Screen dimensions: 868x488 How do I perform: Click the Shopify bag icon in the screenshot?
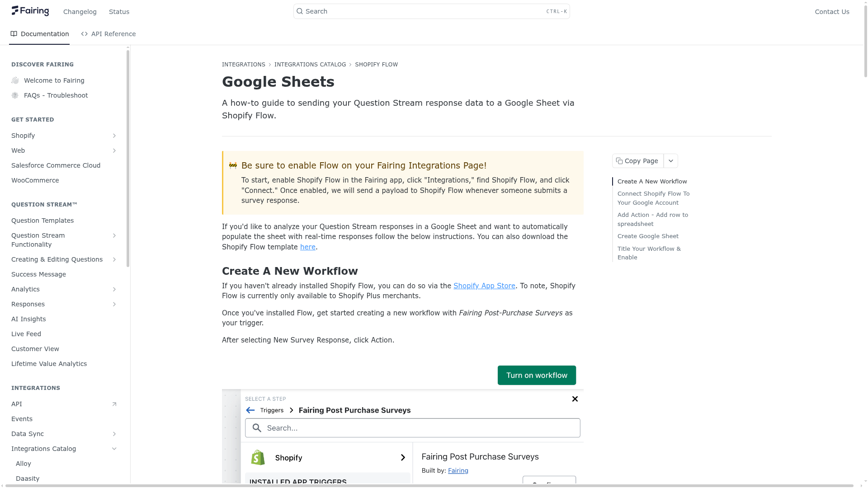point(258,457)
